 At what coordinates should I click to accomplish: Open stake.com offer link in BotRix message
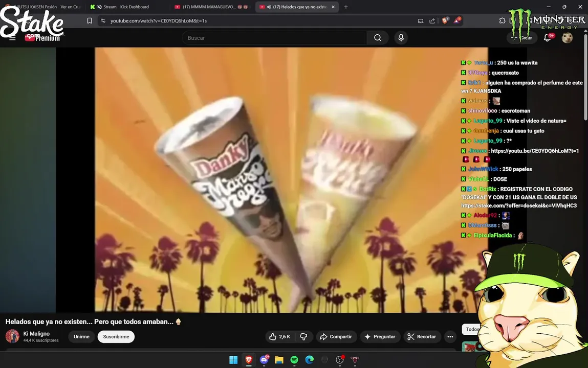pos(518,205)
